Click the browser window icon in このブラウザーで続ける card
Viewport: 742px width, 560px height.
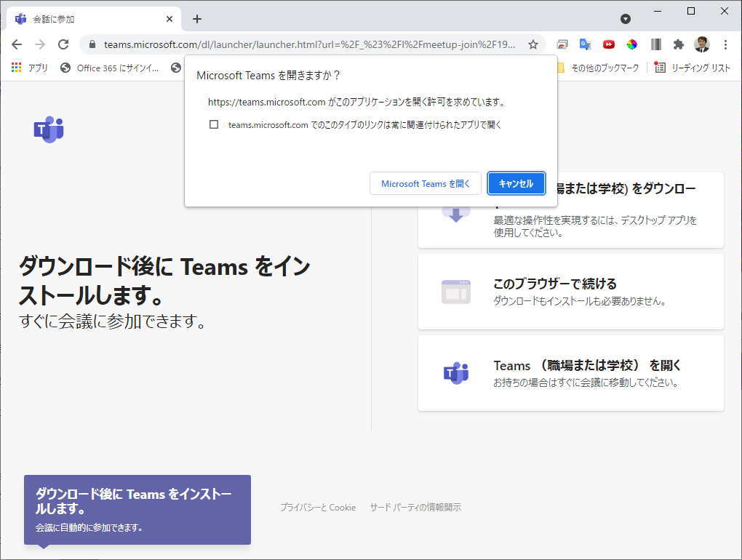455,292
